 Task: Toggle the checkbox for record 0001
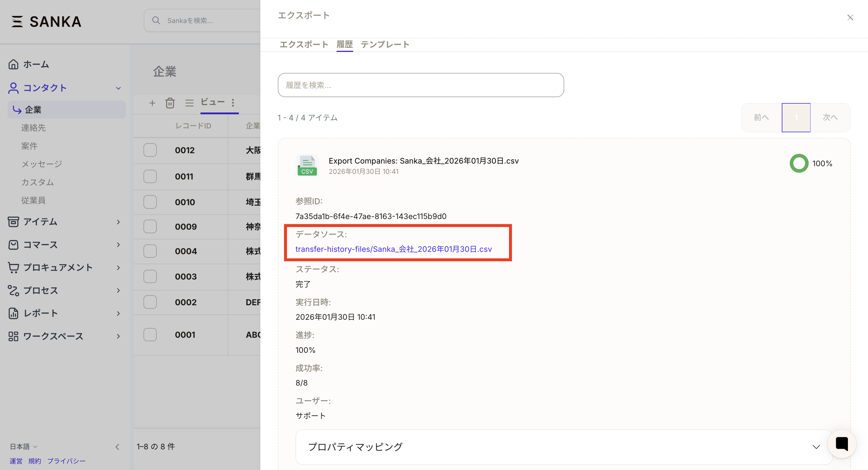pos(150,334)
